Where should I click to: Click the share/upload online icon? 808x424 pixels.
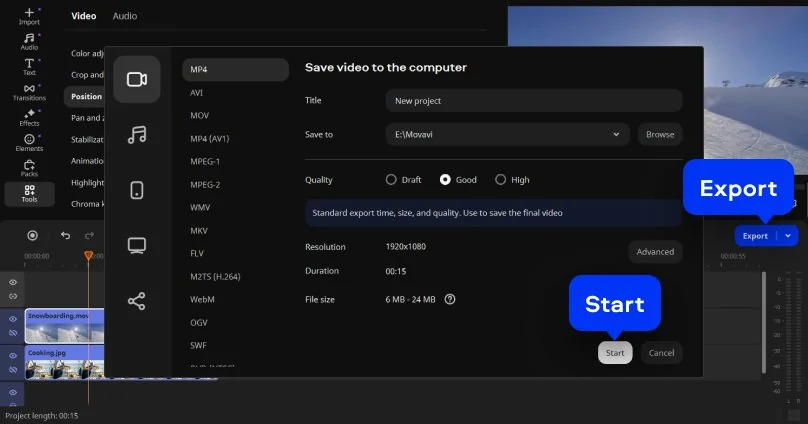137,300
